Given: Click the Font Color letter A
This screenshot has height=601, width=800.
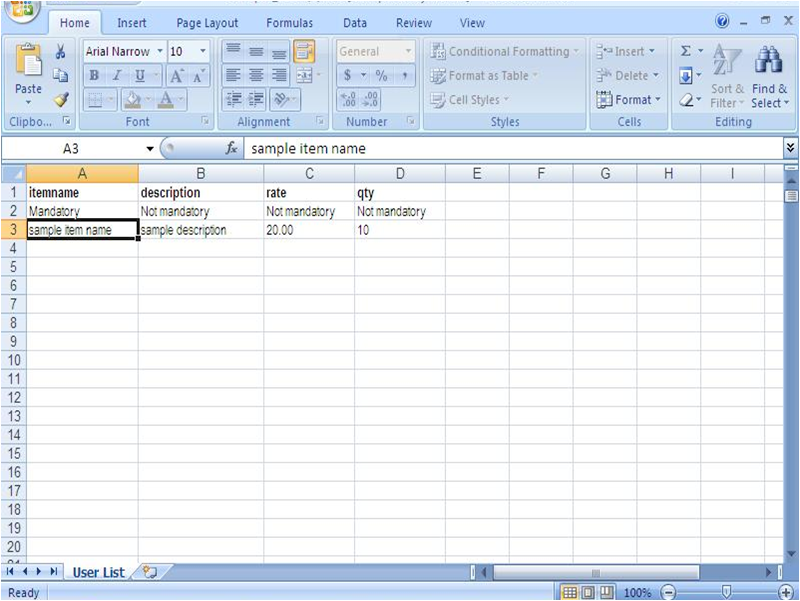Looking at the screenshot, I should [166, 99].
